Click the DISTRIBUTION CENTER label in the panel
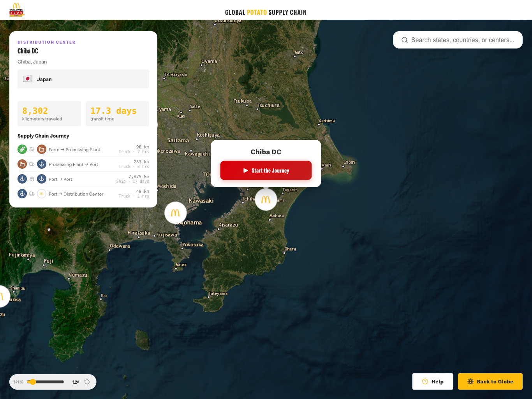 pos(46,42)
